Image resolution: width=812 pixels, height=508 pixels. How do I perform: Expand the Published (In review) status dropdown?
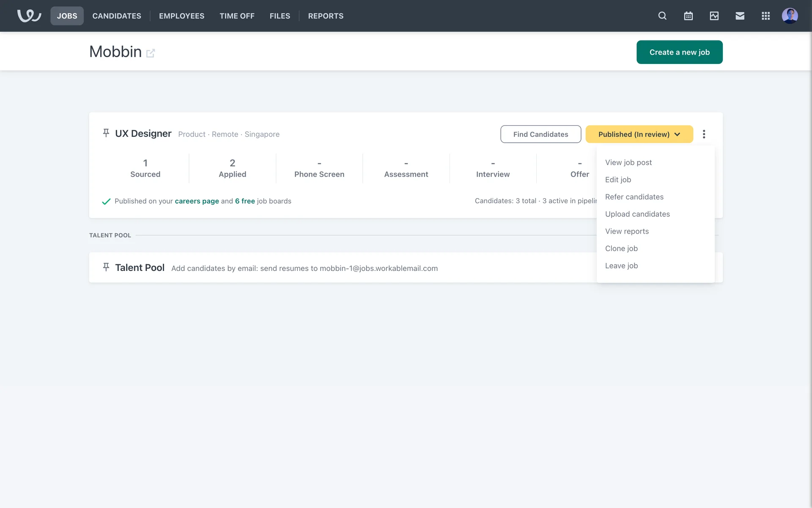point(639,134)
